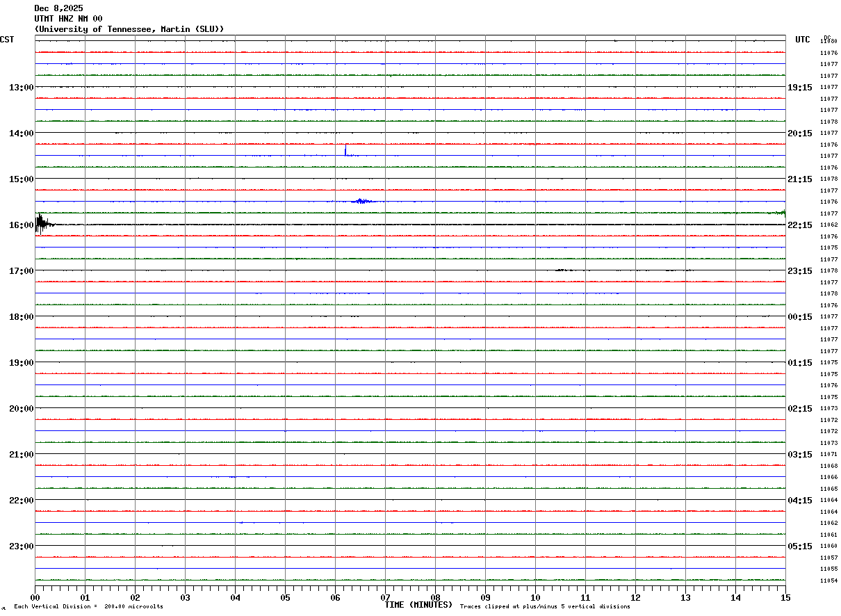Image resolution: width=841 pixels, height=616 pixels.
Task: Select the 13:00 CST time label
Action: click(22, 88)
